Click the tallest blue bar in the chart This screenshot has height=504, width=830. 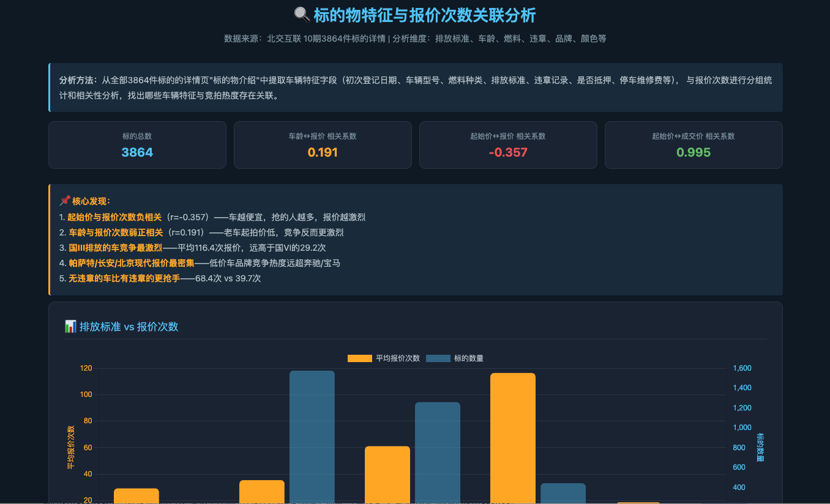tap(312, 437)
